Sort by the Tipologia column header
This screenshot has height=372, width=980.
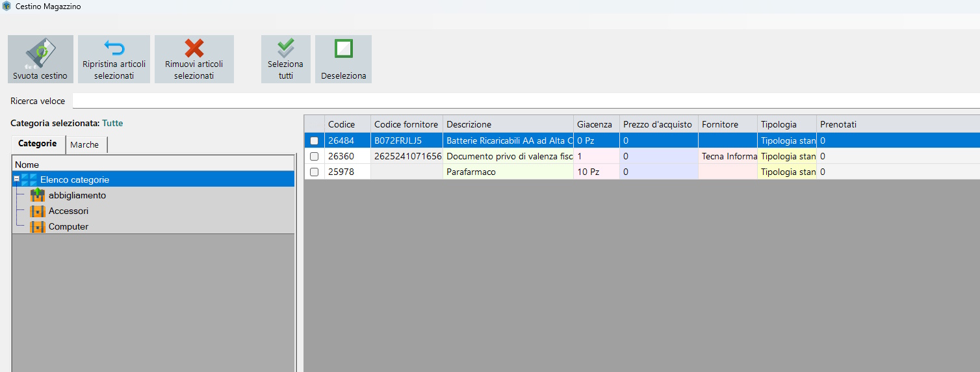point(787,124)
